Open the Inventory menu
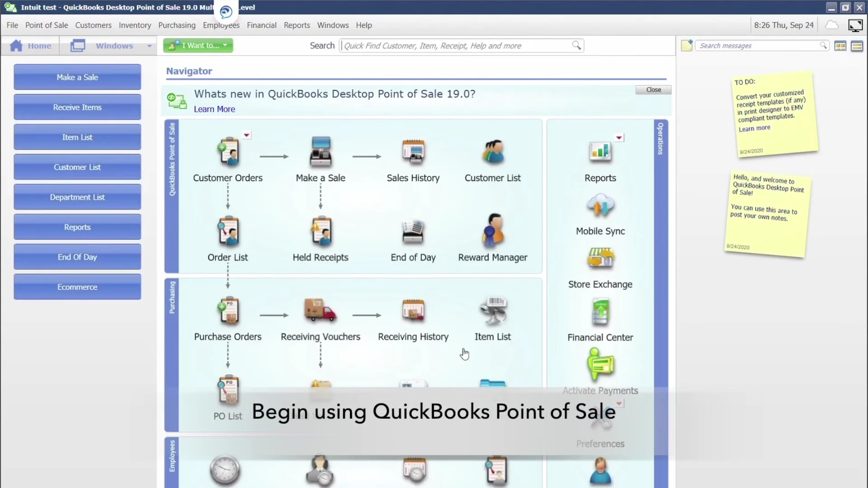868x488 pixels. pyautogui.click(x=135, y=25)
